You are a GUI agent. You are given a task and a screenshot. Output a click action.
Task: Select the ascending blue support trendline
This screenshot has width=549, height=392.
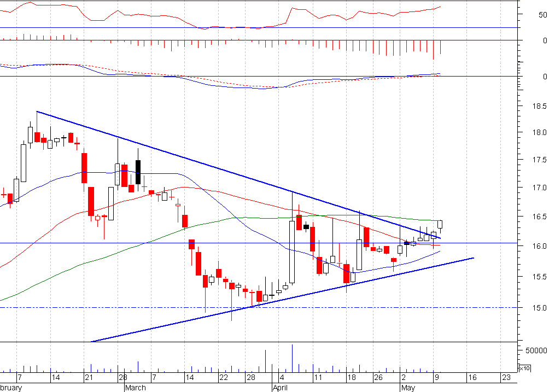click(x=282, y=300)
